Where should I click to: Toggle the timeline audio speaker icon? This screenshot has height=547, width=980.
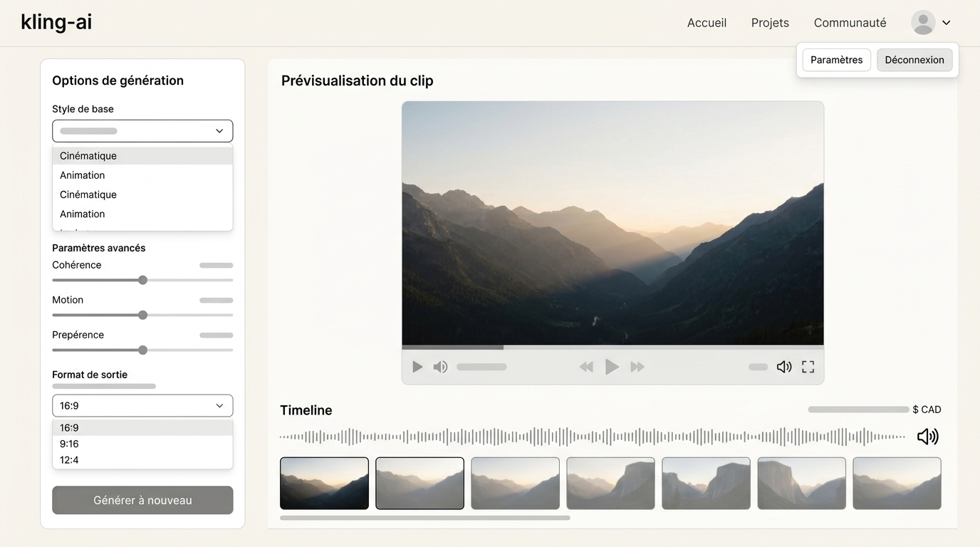tap(927, 437)
